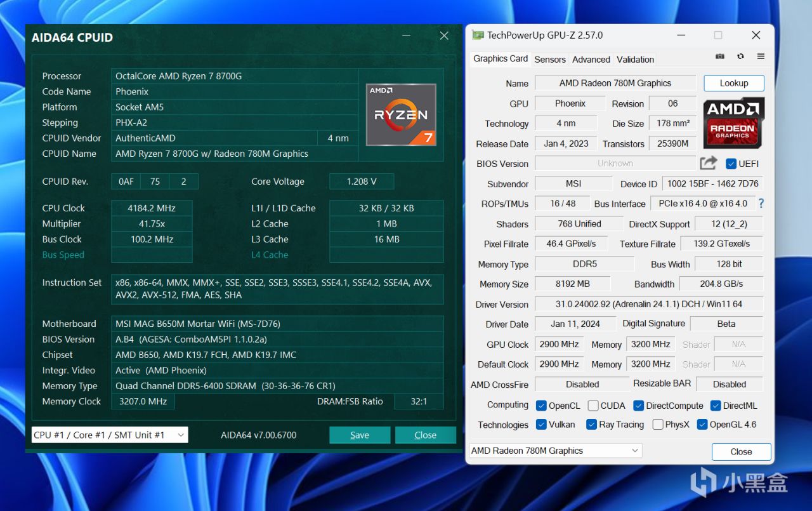This screenshot has height=511, width=812.
Task: Close GPU-Z with the title bar X
Action: click(756, 36)
